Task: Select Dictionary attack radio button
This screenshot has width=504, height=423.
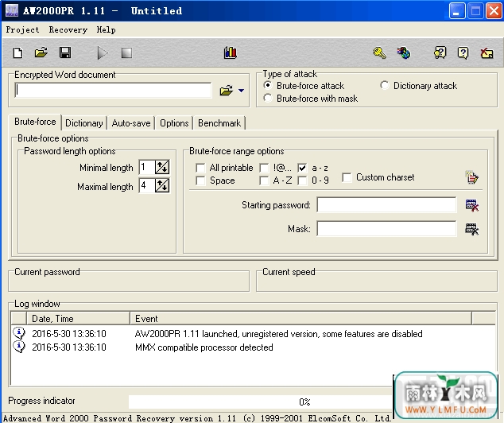Action: [x=384, y=85]
